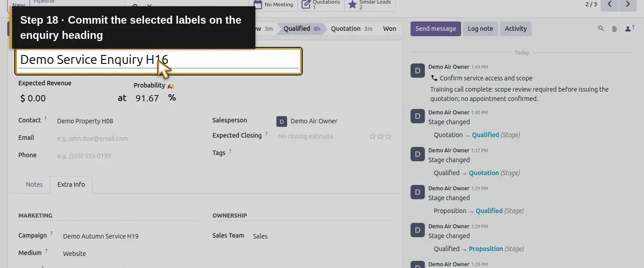This screenshot has width=644, height=268.
Task: Click the Today date separator
Action: [x=521, y=53]
